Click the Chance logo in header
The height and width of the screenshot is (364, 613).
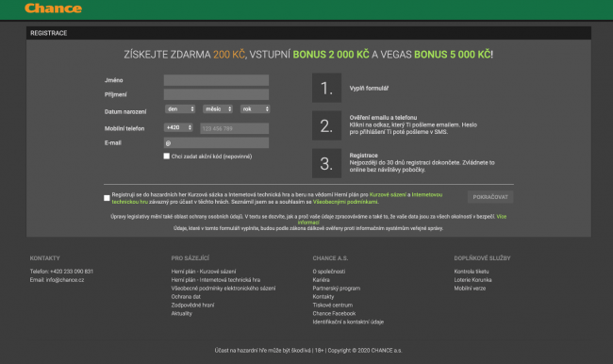[x=53, y=8]
